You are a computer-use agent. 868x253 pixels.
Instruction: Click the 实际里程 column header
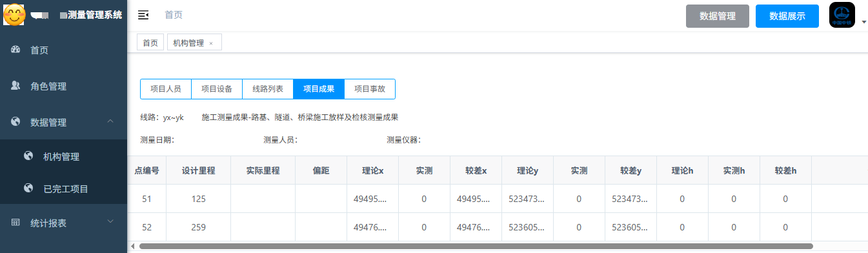click(263, 170)
